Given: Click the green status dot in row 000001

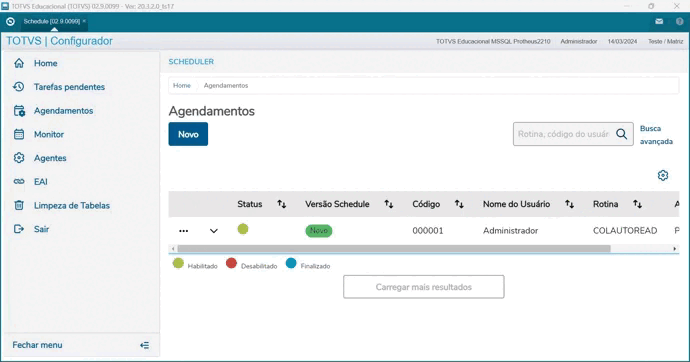Looking at the screenshot, I should click(x=243, y=229).
